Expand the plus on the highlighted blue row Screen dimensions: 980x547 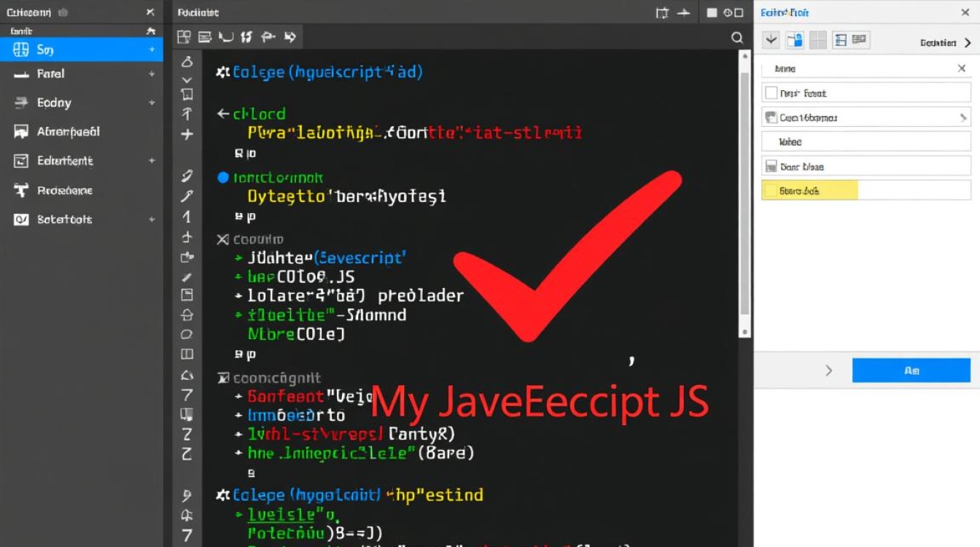tap(152, 50)
